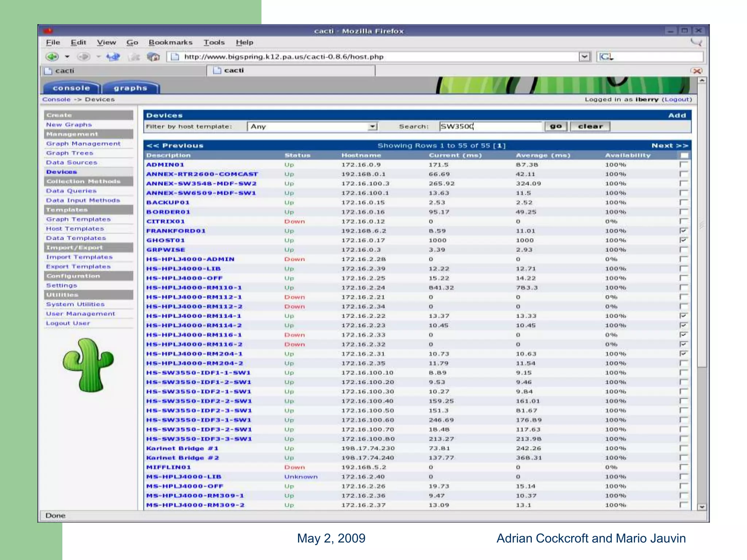Click the throbber icon at menu bar right
This screenshot has height=560, width=747.
pyautogui.click(x=697, y=42)
